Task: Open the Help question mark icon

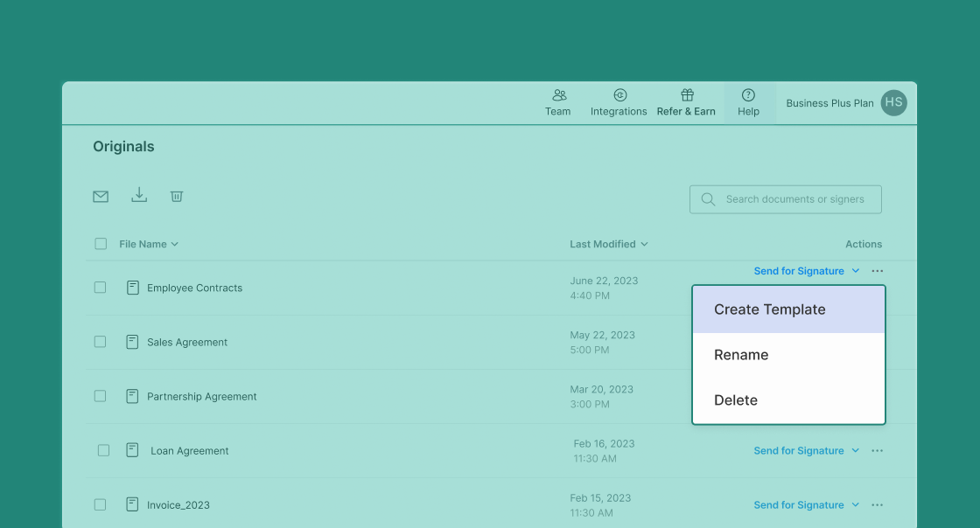Action: click(748, 95)
